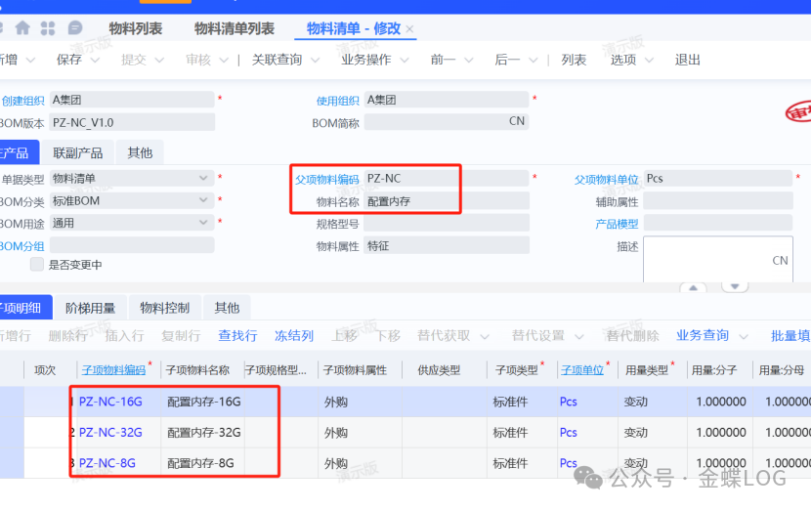Click the CN language marker in 描述 box
812x510 pixels.
(779, 261)
